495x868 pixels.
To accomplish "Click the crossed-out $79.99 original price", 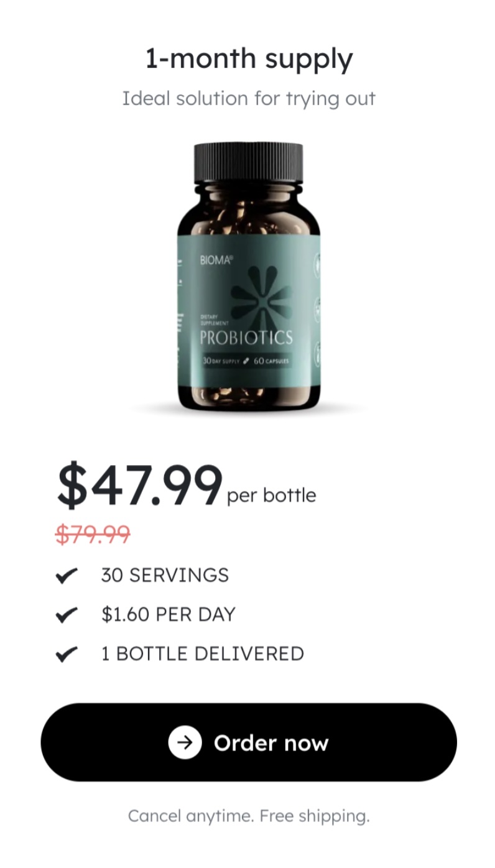I will [x=93, y=534].
